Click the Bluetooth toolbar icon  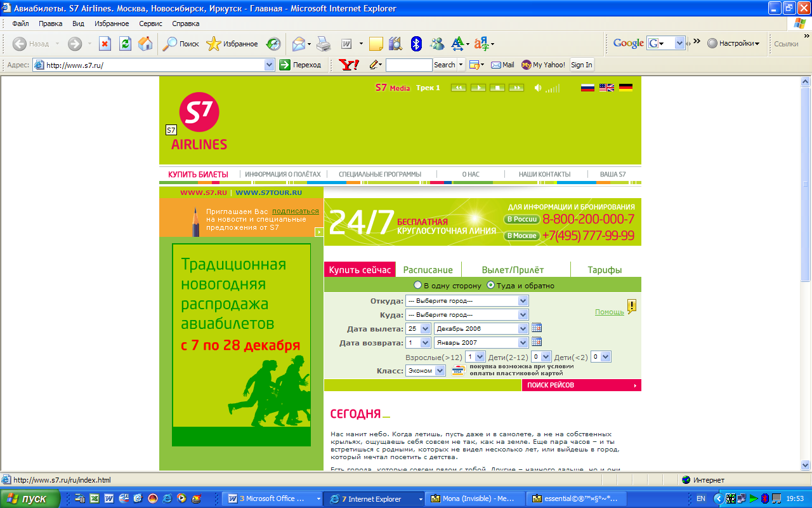(416, 44)
